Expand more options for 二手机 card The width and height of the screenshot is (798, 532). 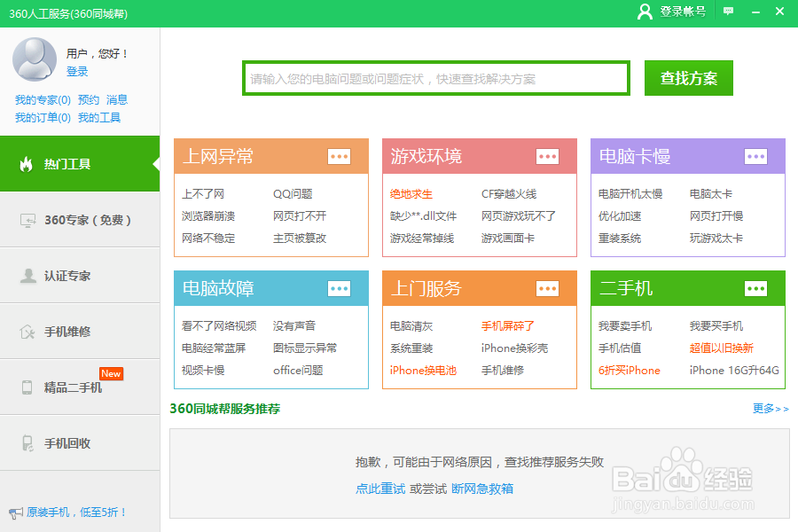[x=755, y=289]
